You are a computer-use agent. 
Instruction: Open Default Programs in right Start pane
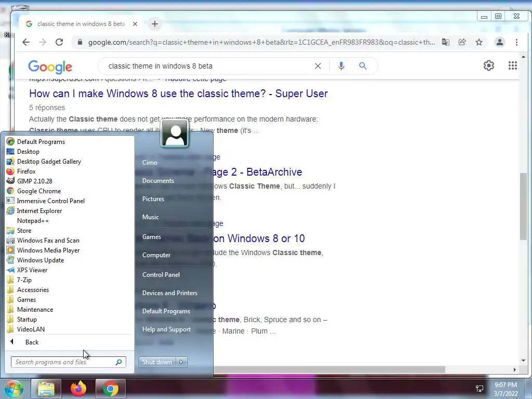tap(166, 311)
